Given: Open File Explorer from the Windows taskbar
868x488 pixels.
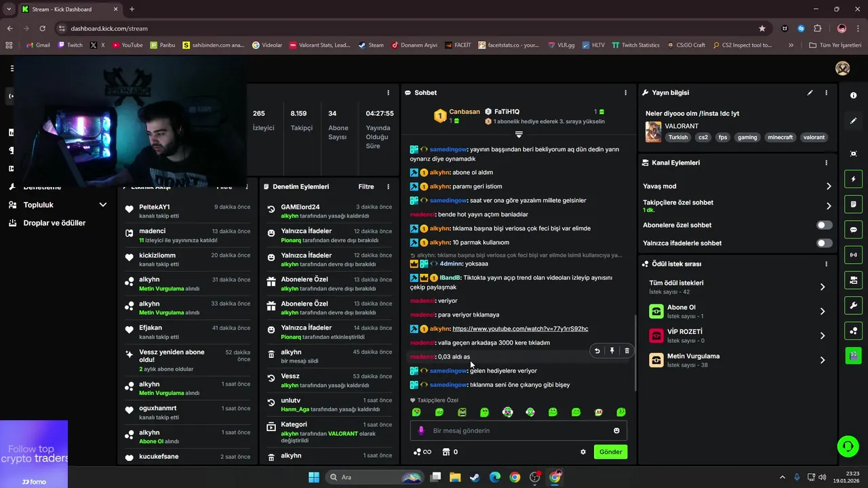Looking at the screenshot, I should (x=454, y=477).
